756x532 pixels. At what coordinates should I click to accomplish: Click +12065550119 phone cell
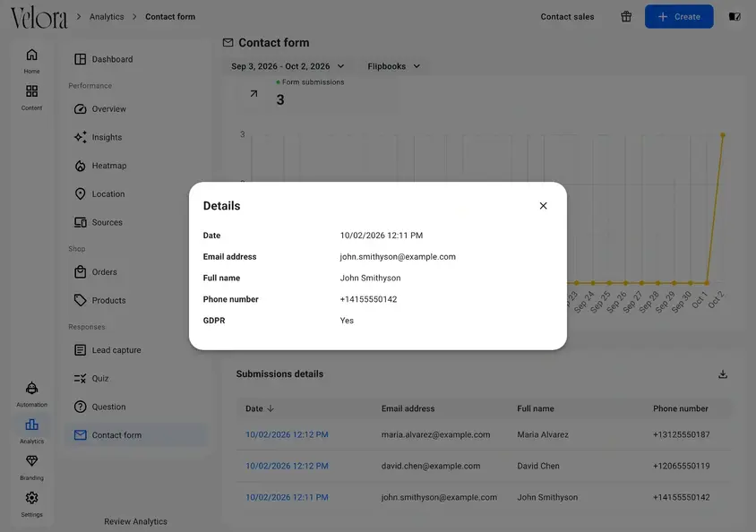click(681, 466)
